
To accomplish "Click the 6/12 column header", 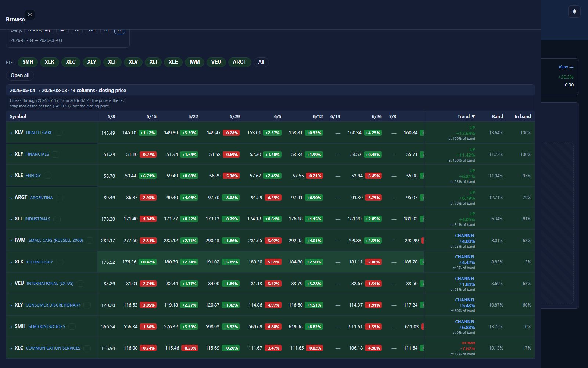I will tap(318, 116).
